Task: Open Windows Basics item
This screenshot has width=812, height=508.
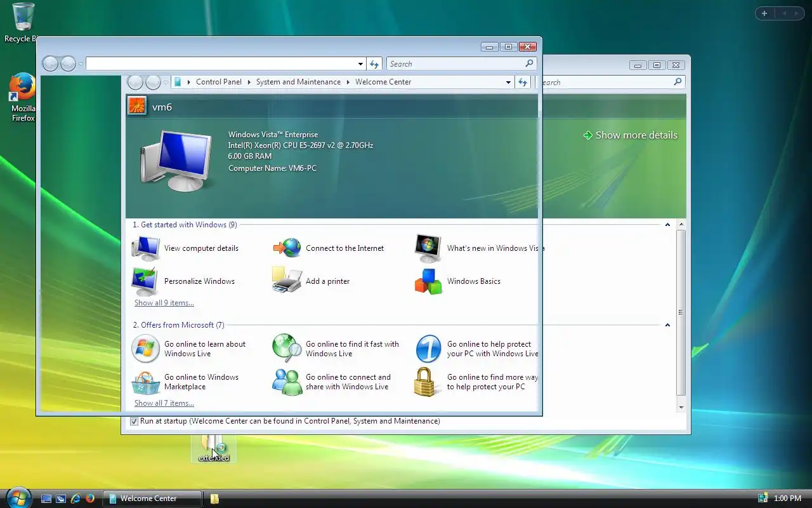Action: [457, 281]
